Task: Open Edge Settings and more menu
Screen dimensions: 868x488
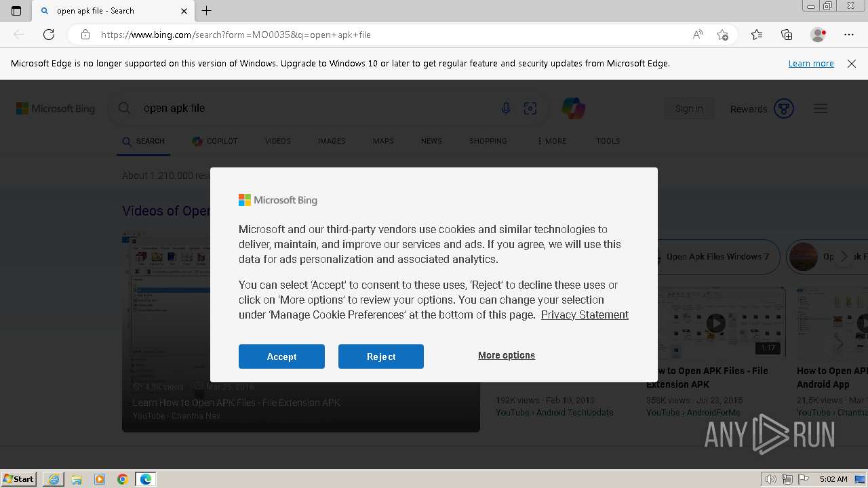Action: point(849,35)
